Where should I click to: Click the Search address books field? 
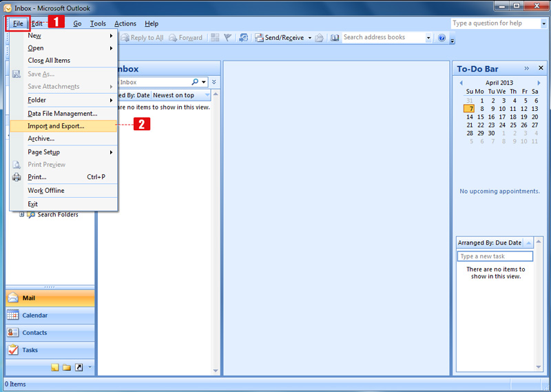[x=384, y=37]
